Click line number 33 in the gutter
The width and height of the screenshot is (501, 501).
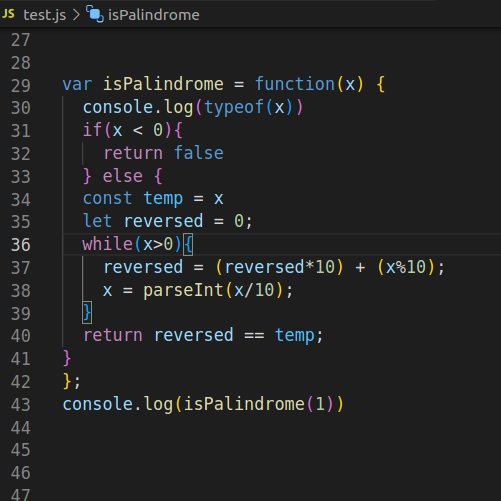[x=21, y=177]
